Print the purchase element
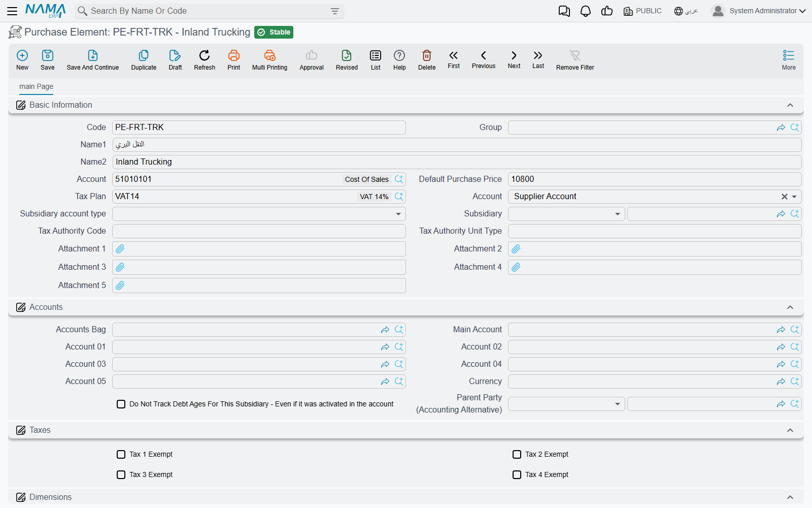The image size is (812, 508). (x=234, y=60)
